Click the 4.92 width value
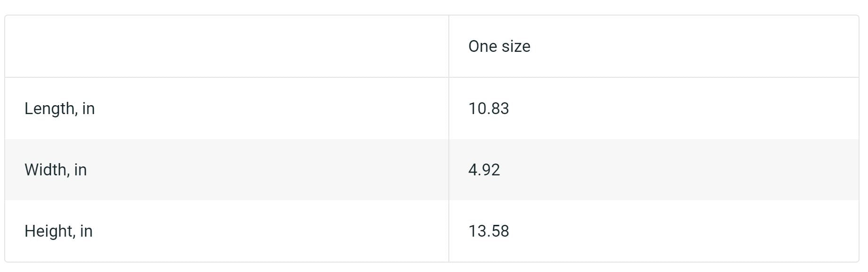Screen dimensions: 868x272 484,170
